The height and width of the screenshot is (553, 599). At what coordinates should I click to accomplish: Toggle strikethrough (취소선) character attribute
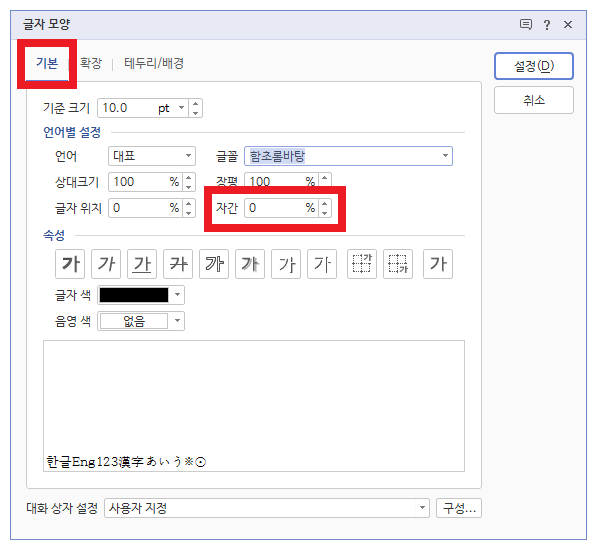[178, 264]
